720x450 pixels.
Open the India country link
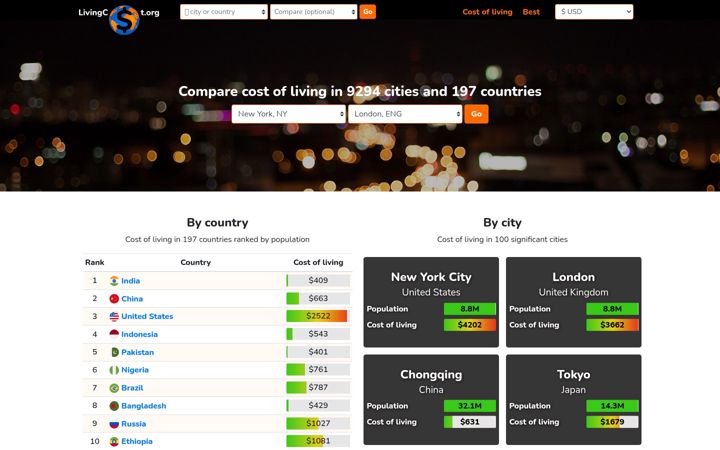(130, 281)
